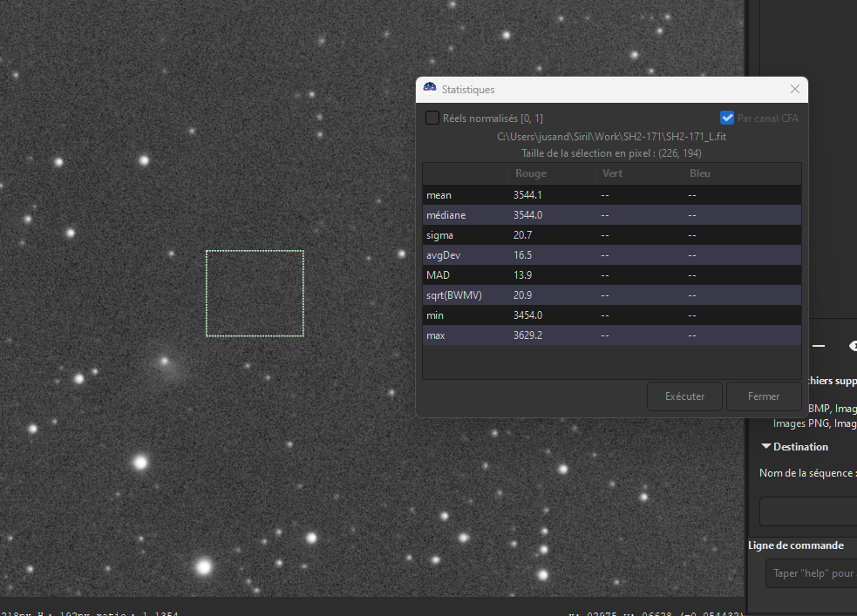Focus the Taper "help" command line field
The height and width of the screenshot is (616, 857).
(812, 573)
